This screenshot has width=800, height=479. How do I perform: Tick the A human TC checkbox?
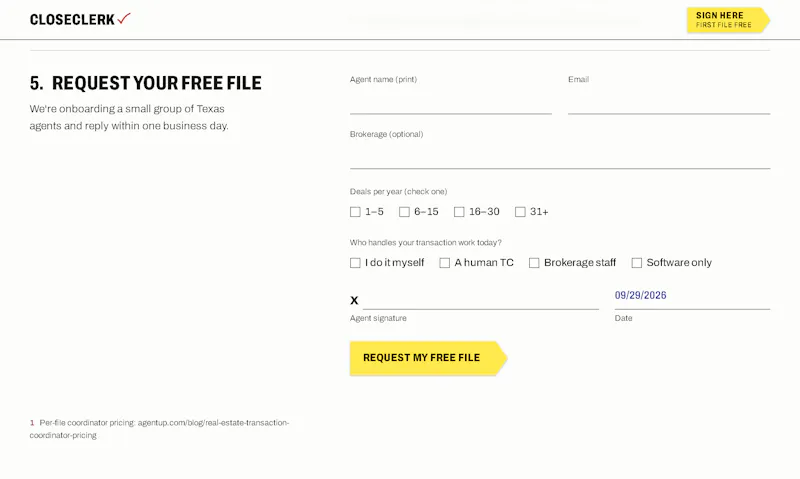click(x=444, y=263)
